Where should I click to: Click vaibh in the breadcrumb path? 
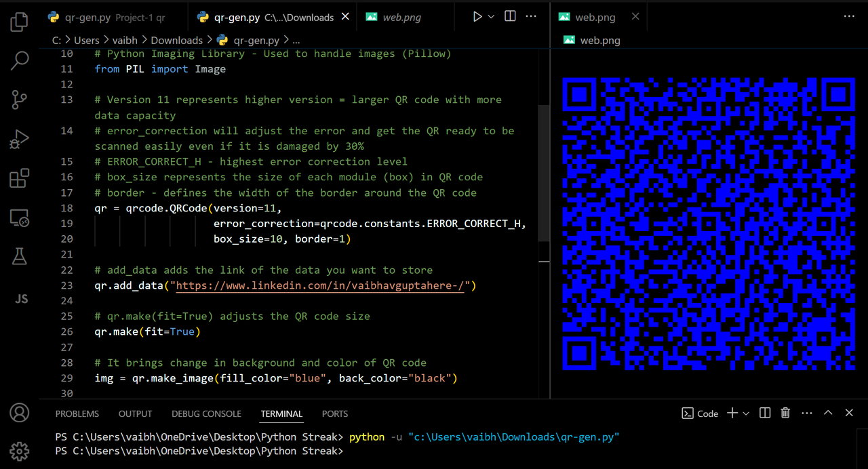[125, 41]
